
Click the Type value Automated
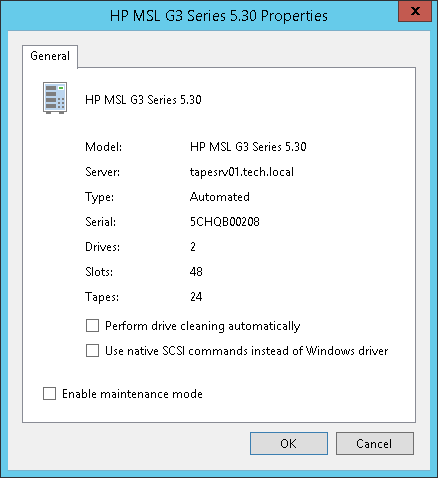[219, 197]
